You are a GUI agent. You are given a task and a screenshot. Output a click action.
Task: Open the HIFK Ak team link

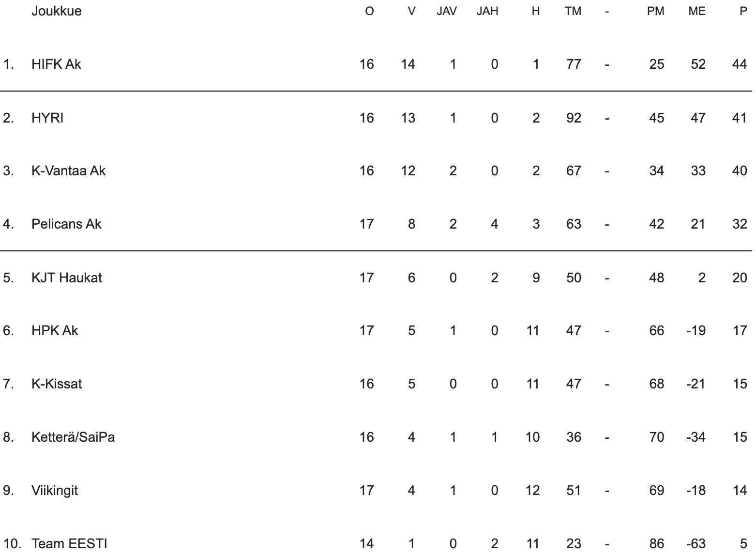(56, 64)
